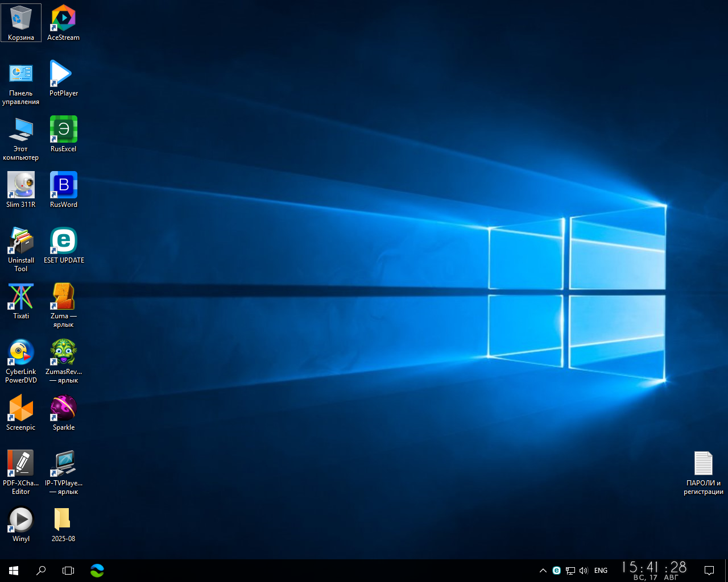The width and height of the screenshot is (728, 582).
Task: Open taskbar search magnifier
Action: click(x=41, y=571)
